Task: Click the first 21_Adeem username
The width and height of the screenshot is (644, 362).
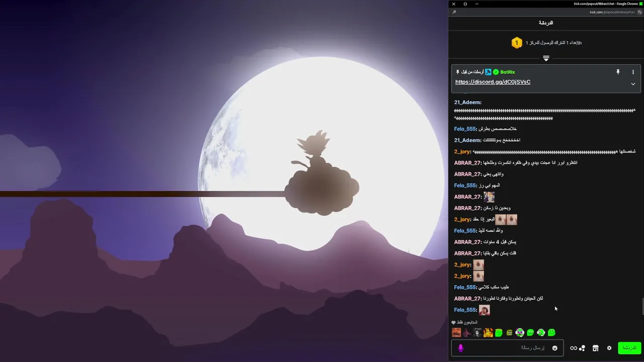Action: pos(468,102)
